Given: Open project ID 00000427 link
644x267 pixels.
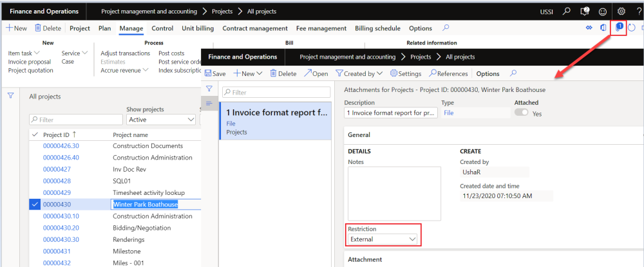Looking at the screenshot, I should [x=55, y=169].
